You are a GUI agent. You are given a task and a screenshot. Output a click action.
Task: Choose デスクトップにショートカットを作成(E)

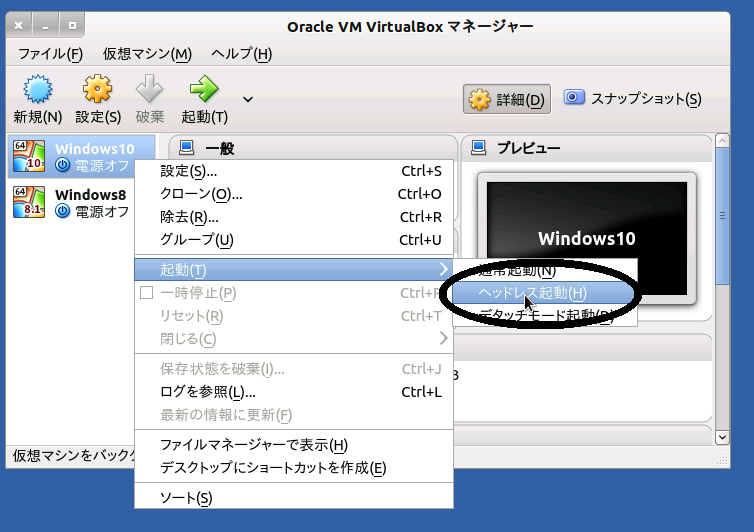point(294,468)
